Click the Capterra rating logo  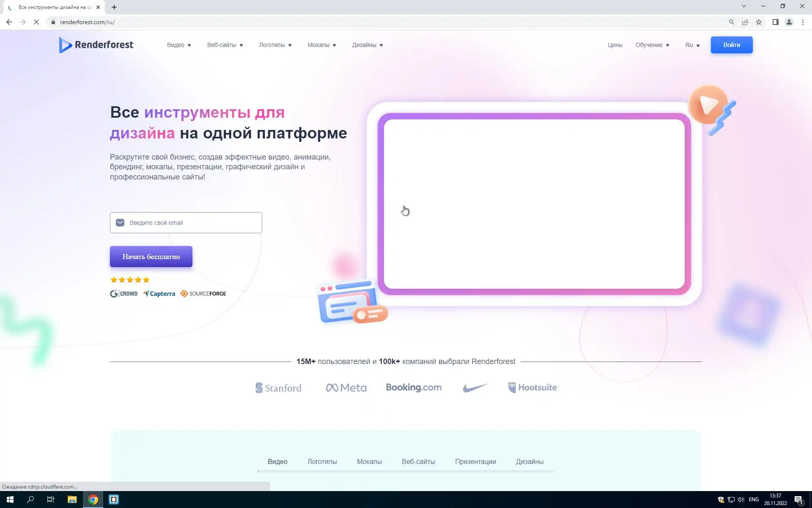(x=159, y=294)
